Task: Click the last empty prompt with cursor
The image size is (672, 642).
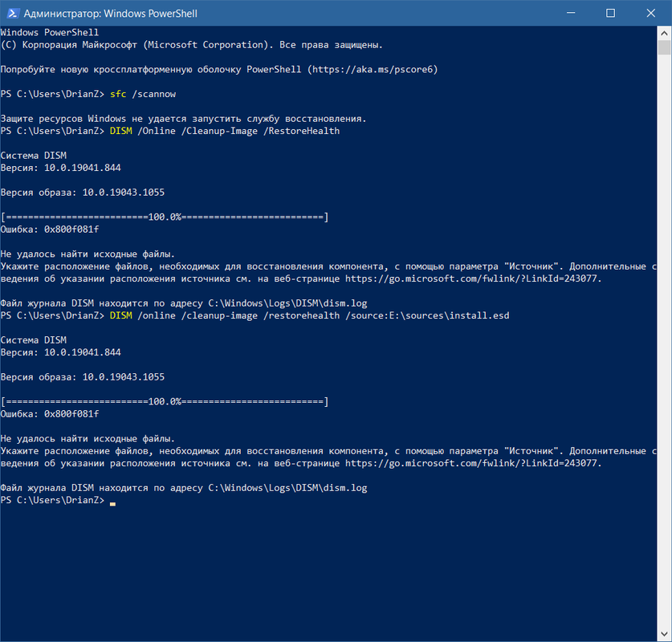Action: pos(58,500)
